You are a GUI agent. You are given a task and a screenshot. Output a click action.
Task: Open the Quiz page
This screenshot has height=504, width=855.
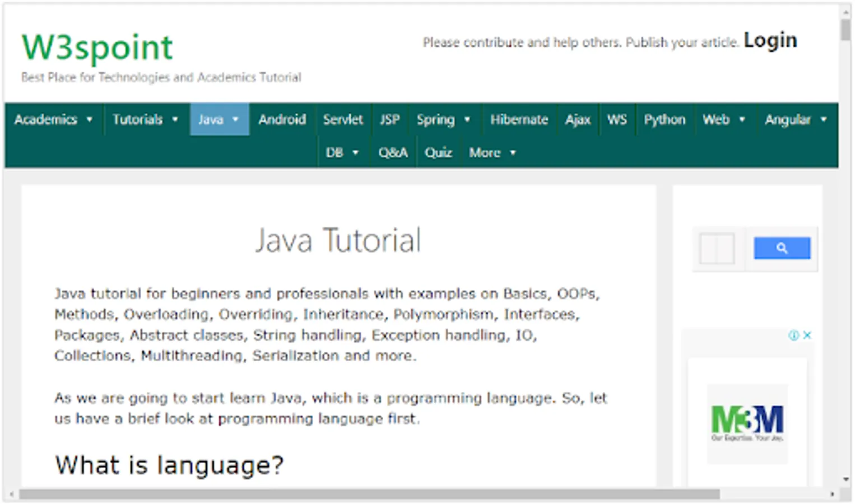(438, 152)
